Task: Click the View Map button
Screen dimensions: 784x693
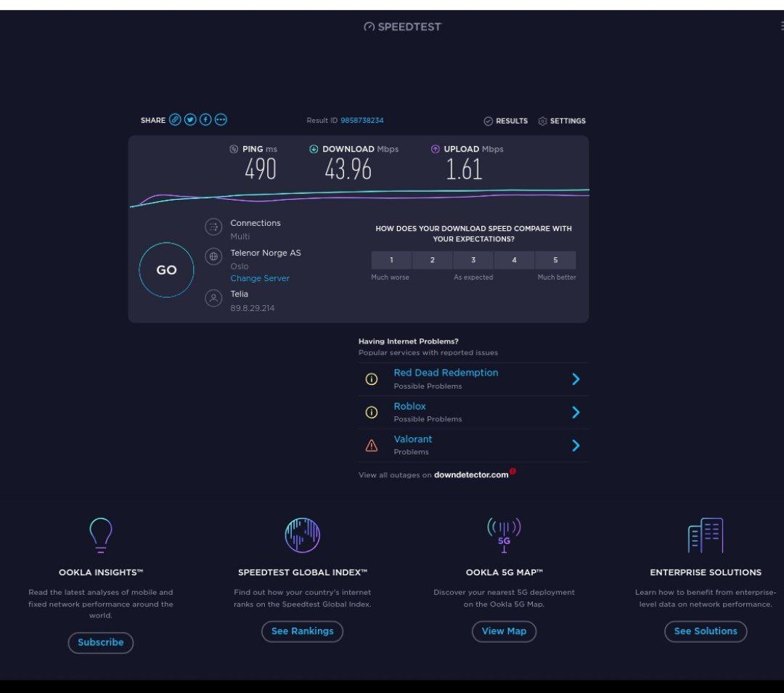Action: 504,631
